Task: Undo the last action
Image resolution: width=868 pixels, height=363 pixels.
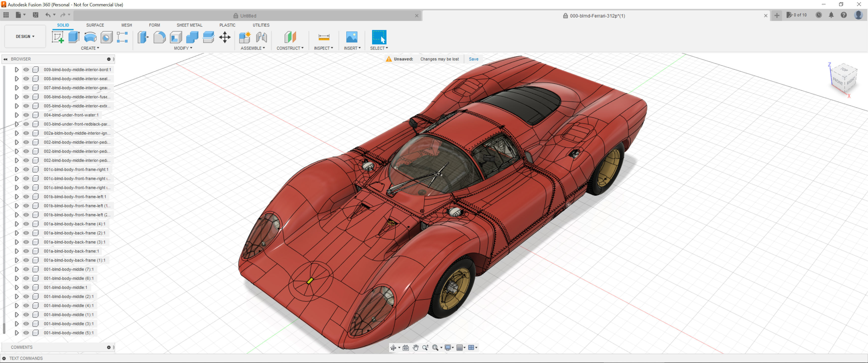Action: coord(48,15)
